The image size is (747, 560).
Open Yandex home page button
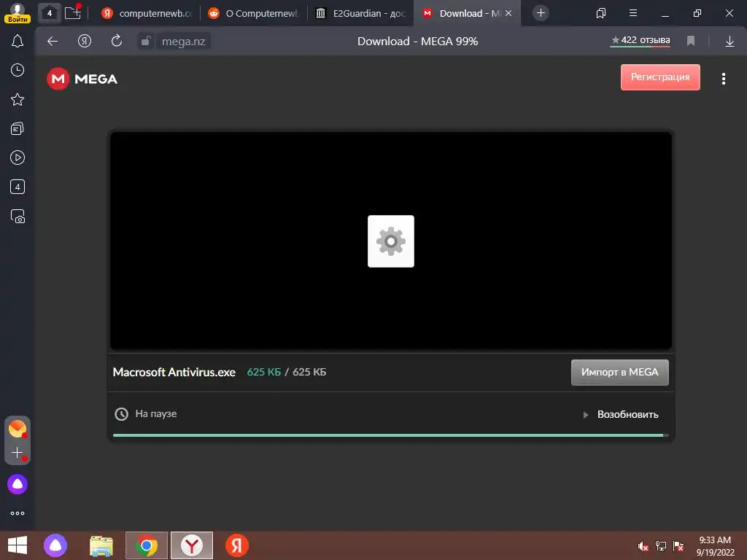[x=85, y=42]
